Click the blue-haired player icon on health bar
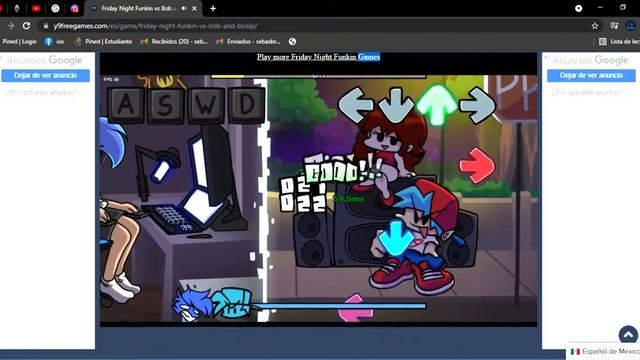The height and width of the screenshot is (360, 640). point(191,304)
